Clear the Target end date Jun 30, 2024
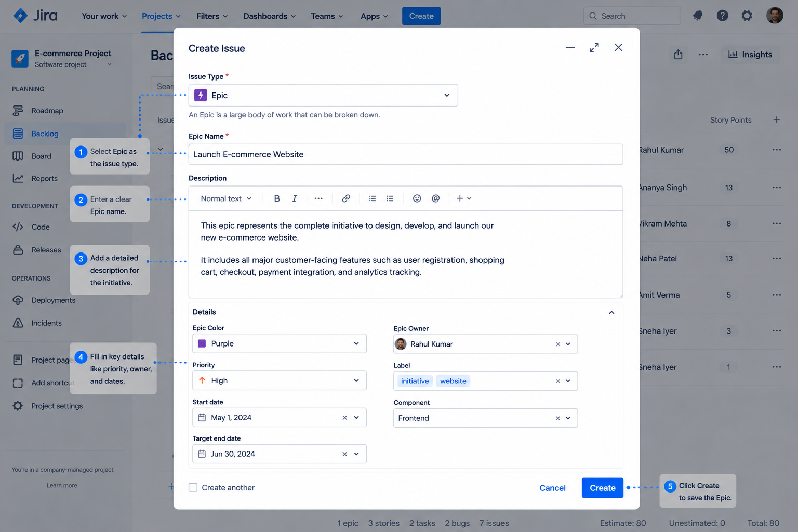The width and height of the screenshot is (798, 532). 344,454
